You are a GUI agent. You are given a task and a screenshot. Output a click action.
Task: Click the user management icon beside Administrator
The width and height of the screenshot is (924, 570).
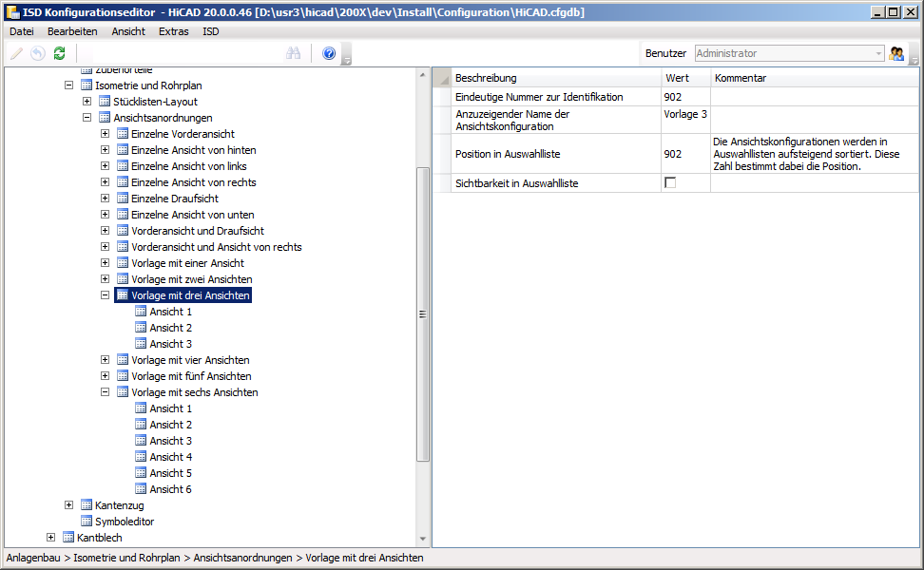(x=896, y=53)
